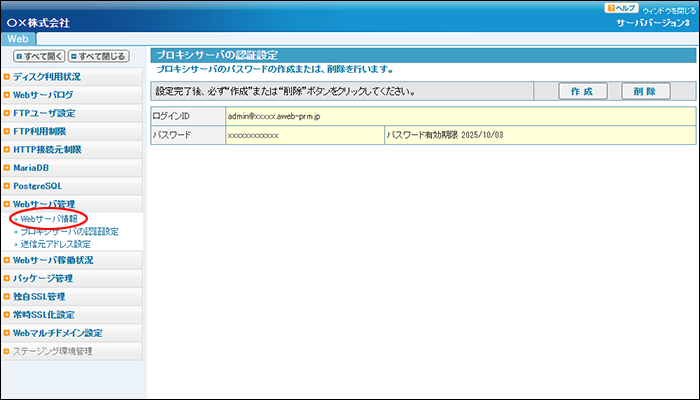Click the orange icon beside HTTP接続元制限
The width and height of the screenshot is (700, 400).
coord(7,150)
